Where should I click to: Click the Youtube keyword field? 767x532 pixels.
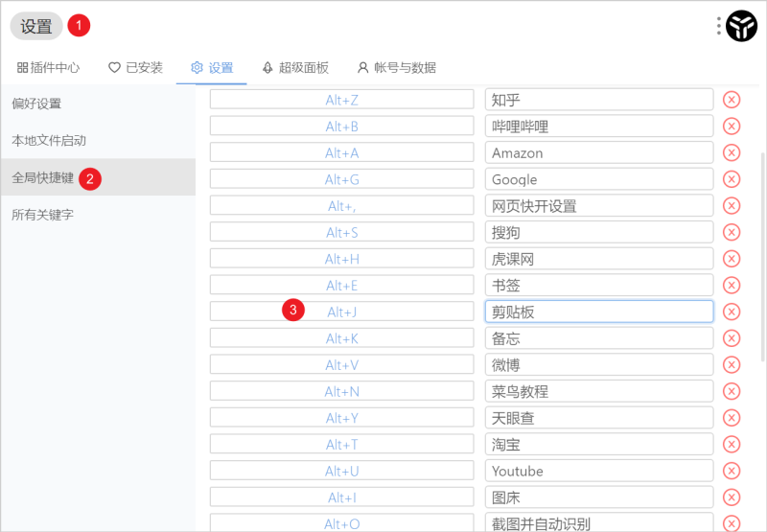[x=599, y=471]
